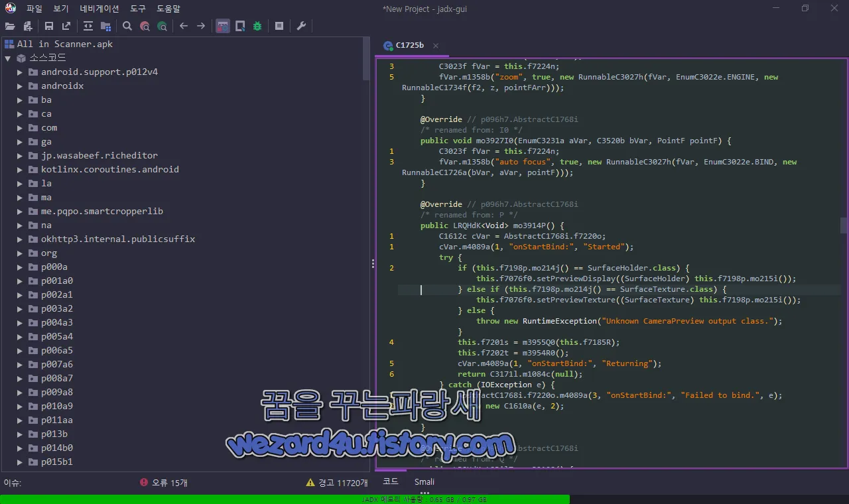Viewport: 849px width, 504px height.
Task: Click the android.support.p012v4 folder icon
Action: [x=33, y=72]
